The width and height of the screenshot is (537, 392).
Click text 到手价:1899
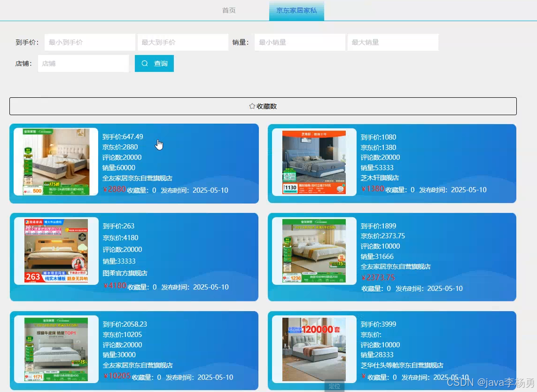click(378, 226)
